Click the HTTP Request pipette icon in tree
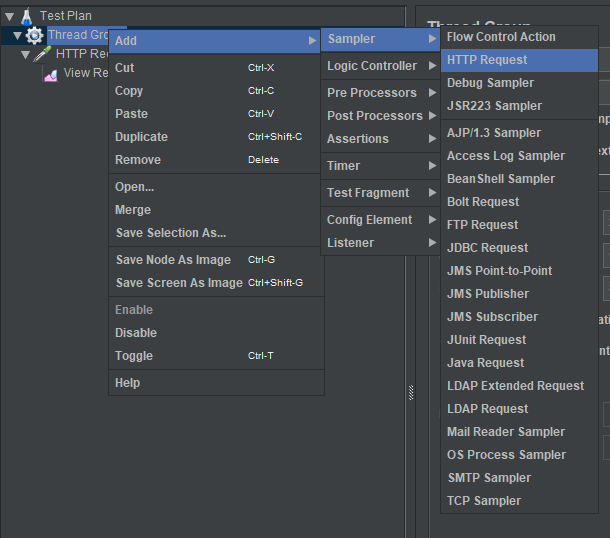This screenshot has width=610, height=538. (42, 54)
